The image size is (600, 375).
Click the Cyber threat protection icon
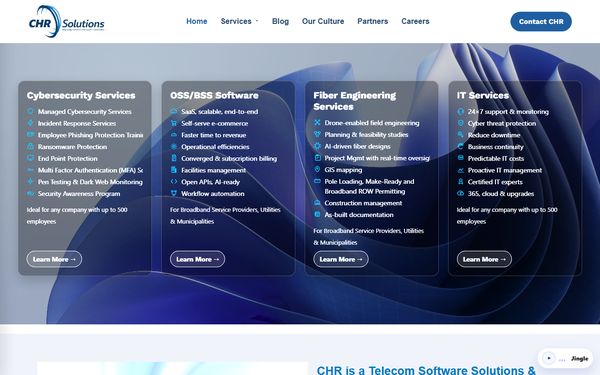point(461,123)
